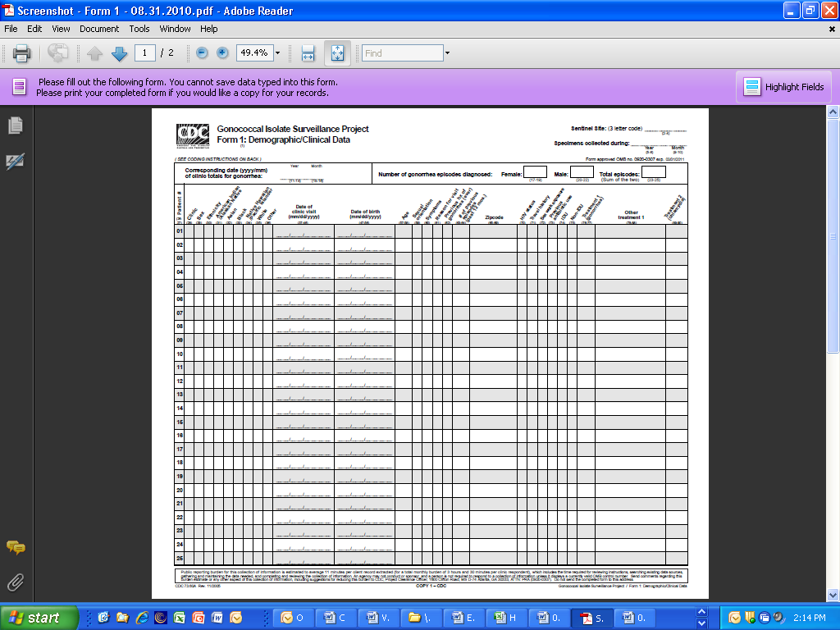Click the zoom out minus button

[x=202, y=52]
